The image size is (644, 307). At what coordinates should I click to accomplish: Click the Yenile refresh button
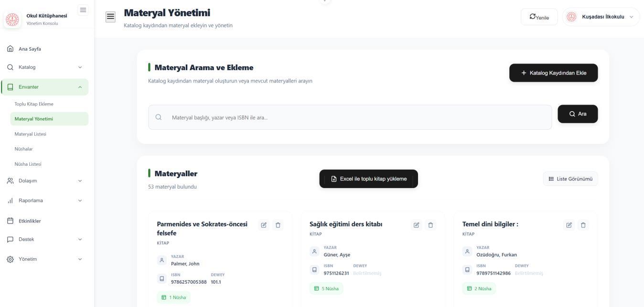tap(539, 17)
